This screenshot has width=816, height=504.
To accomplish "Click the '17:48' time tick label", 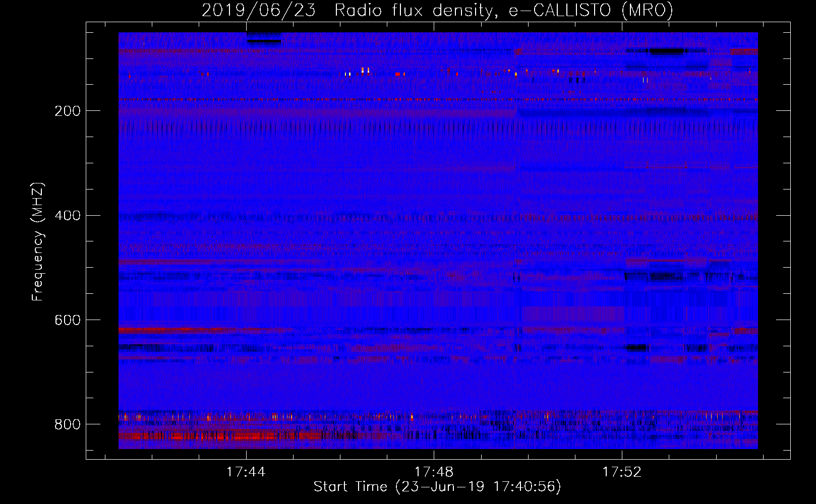I will click(x=434, y=472).
